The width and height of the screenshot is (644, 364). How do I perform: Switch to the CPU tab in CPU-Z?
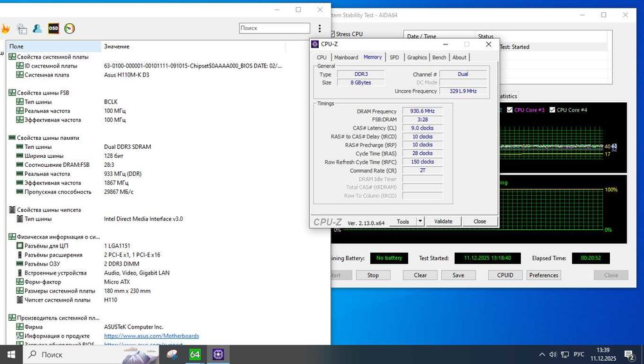coord(321,57)
